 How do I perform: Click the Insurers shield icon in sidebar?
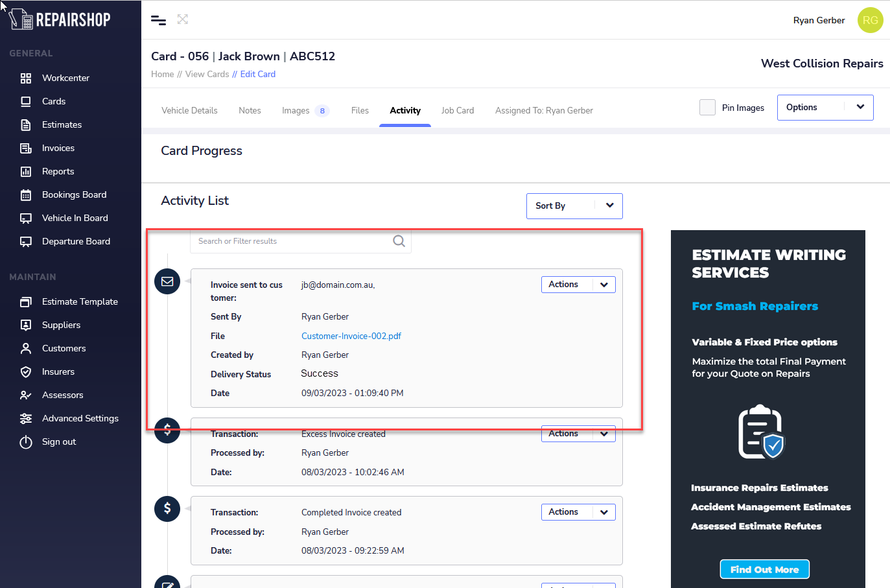click(x=26, y=372)
